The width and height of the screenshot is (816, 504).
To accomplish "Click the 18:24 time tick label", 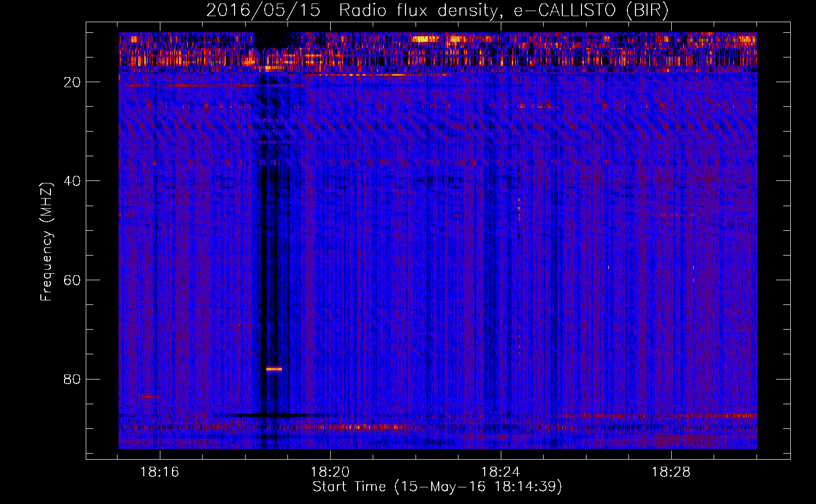I will click(500, 472).
